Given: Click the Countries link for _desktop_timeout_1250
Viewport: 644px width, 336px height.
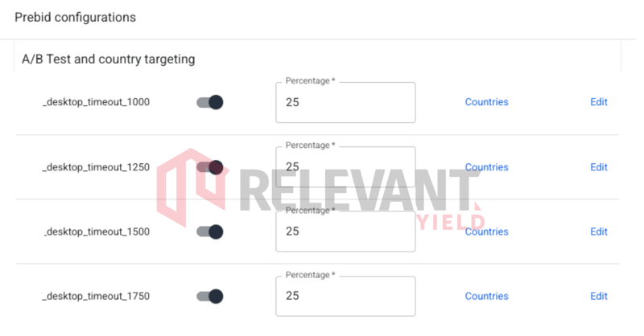Looking at the screenshot, I should (486, 167).
